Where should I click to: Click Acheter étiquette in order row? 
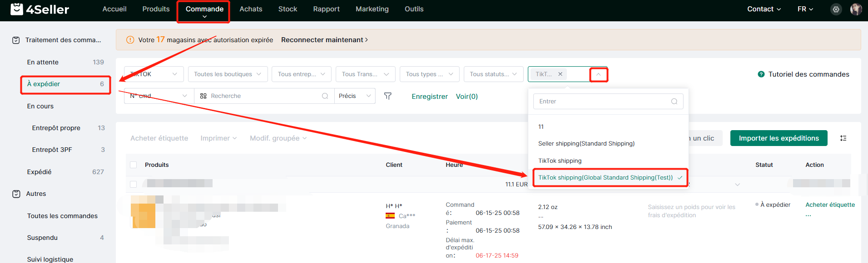click(830, 205)
